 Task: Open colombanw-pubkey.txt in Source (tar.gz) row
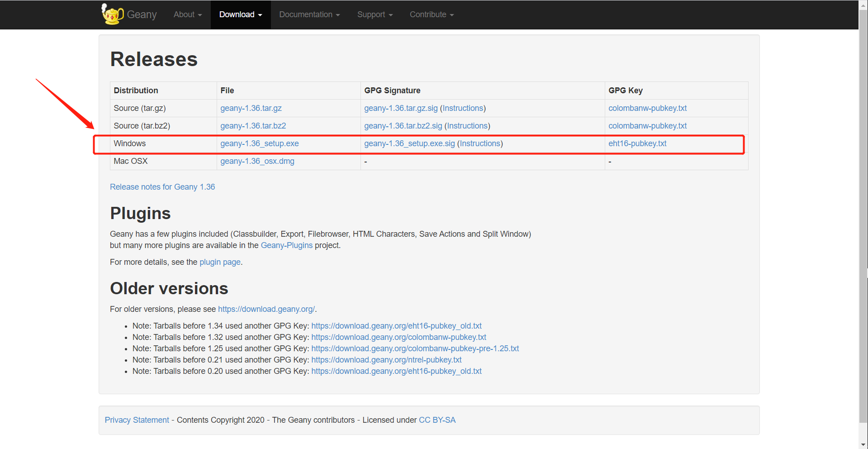click(647, 108)
